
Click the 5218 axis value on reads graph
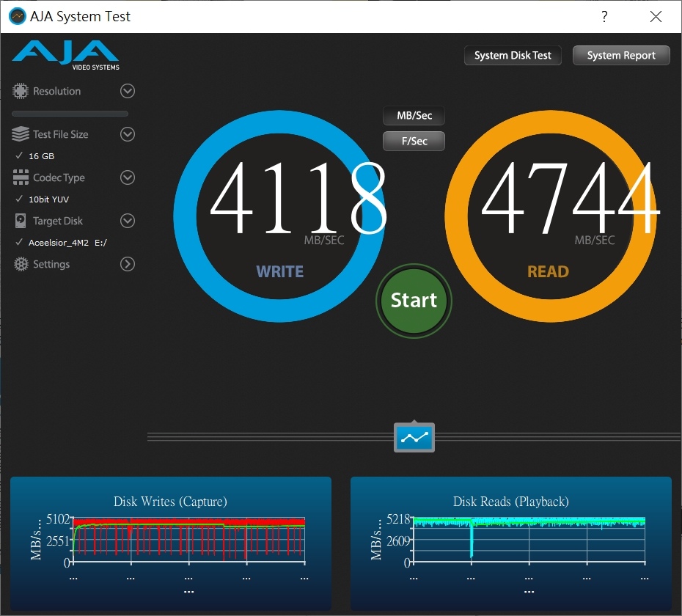(398, 519)
